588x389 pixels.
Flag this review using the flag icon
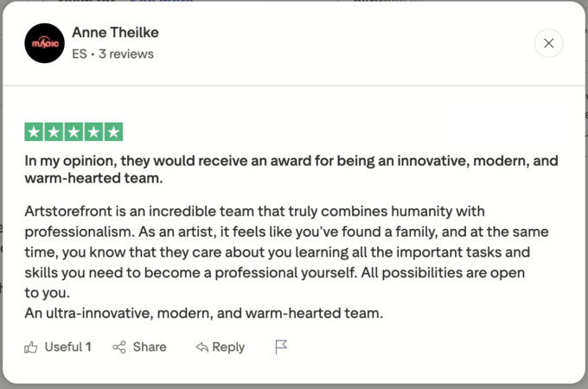coord(281,347)
